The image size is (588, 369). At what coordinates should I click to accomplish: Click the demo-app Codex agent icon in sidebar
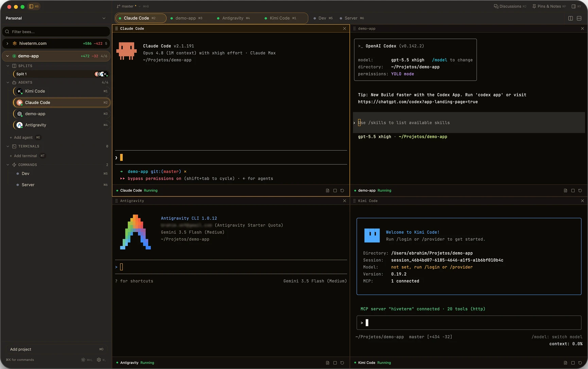(20, 114)
